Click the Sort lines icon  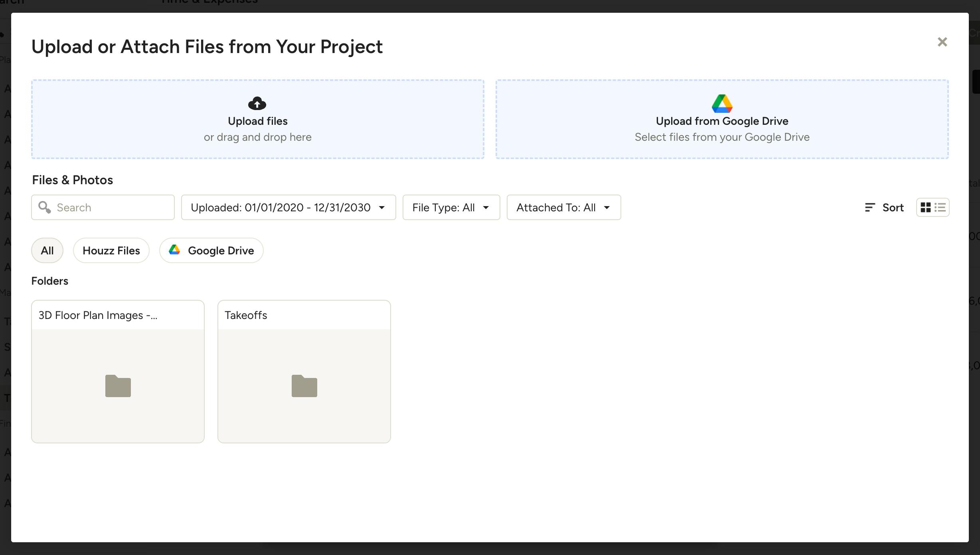[870, 207]
